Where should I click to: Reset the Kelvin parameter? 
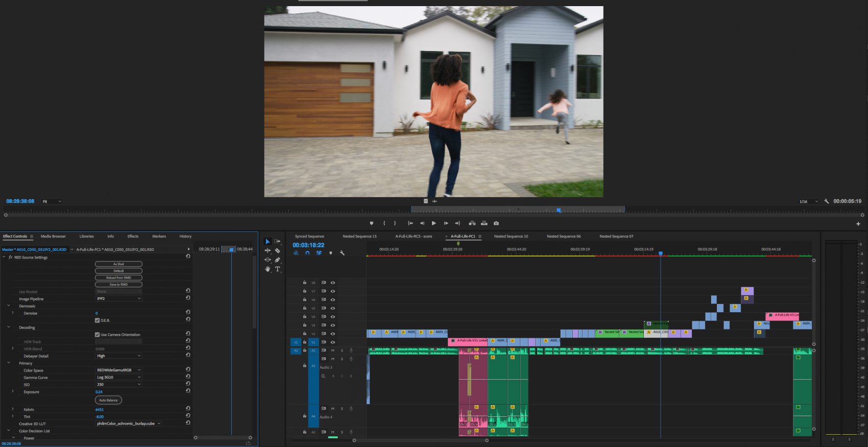[188, 409]
